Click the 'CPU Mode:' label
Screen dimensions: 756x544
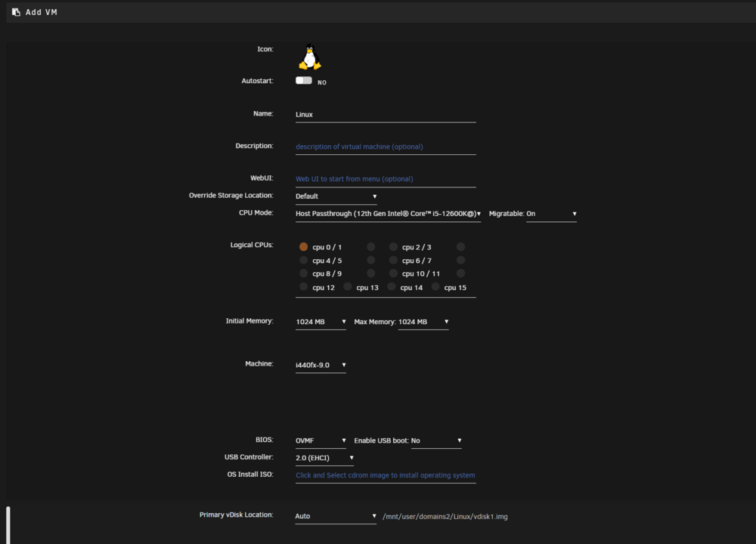[256, 212]
